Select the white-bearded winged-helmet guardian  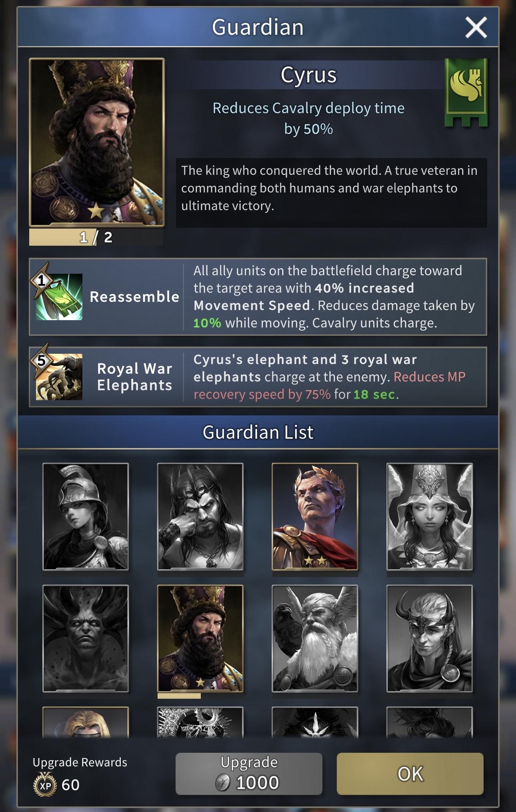pos(315,638)
